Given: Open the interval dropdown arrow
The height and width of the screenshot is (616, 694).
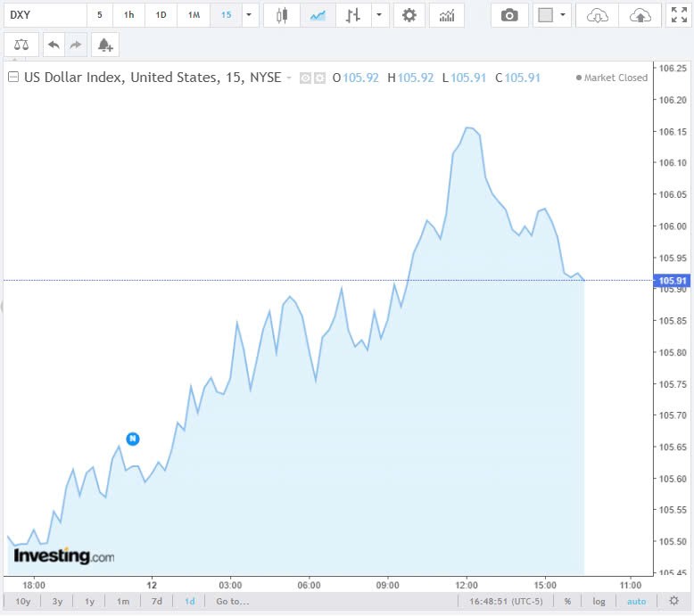Looking at the screenshot, I should (250, 15).
